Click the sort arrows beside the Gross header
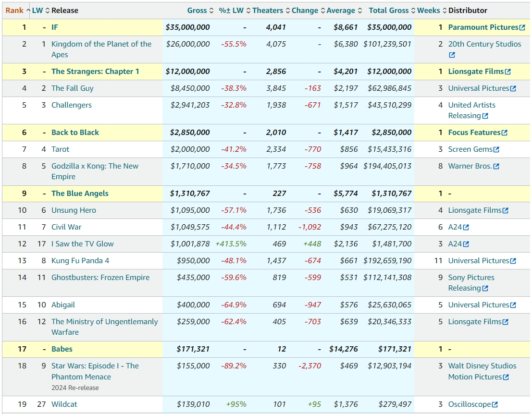The image size is (532, 414). 211,11
